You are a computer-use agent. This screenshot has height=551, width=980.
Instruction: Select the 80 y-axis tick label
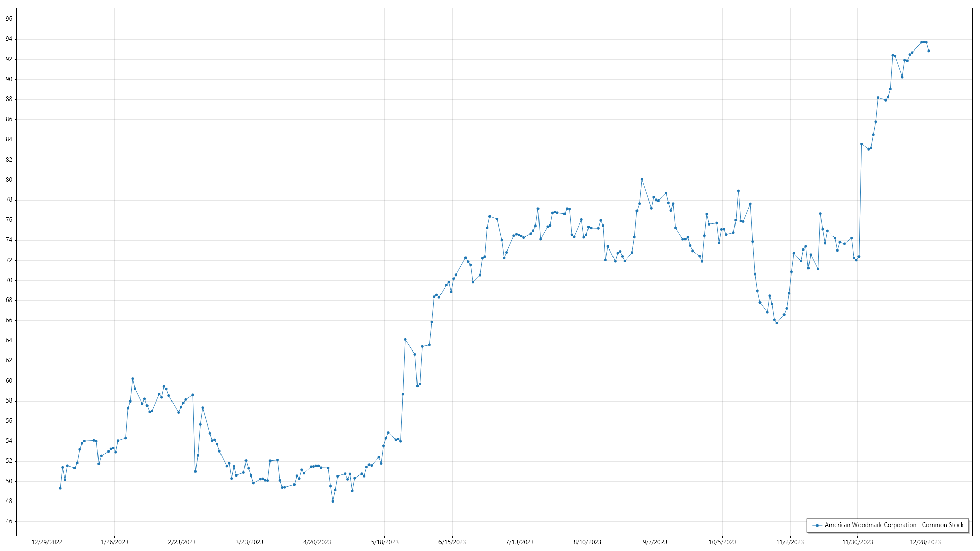(x=9, y=180)
